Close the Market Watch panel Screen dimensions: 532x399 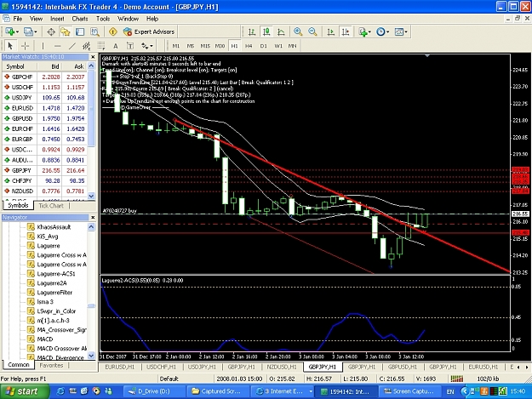[x=92, y=57]
